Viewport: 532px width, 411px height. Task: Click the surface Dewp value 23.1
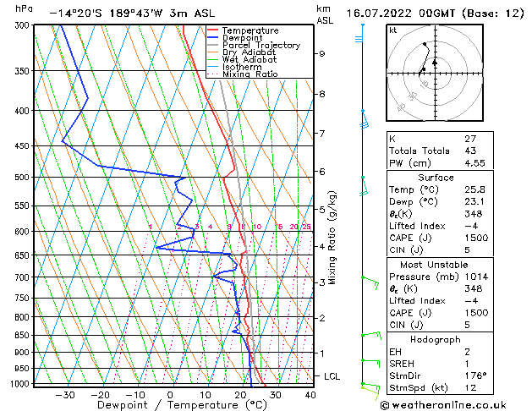click(474, 202)
